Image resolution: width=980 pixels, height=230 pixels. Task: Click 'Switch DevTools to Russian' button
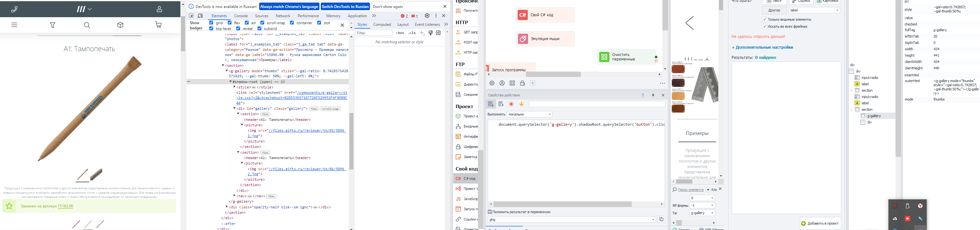[345, 6]
